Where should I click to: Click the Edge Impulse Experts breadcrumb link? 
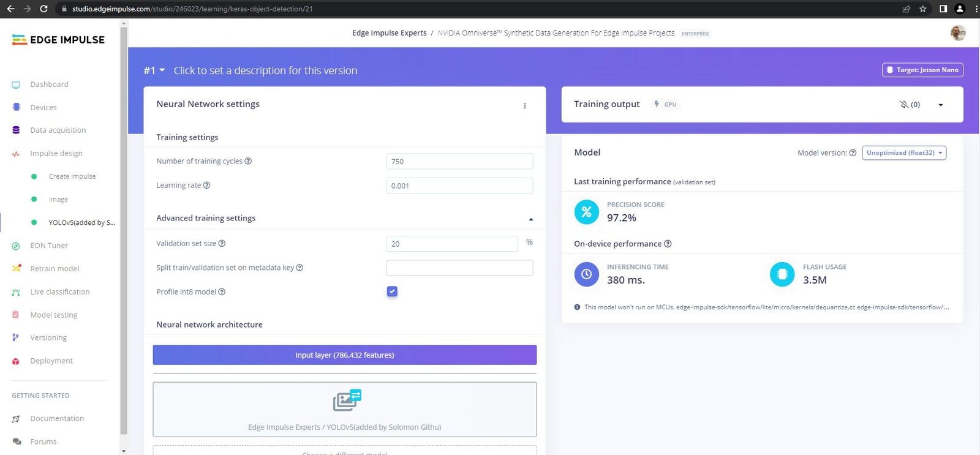point(389,33)
